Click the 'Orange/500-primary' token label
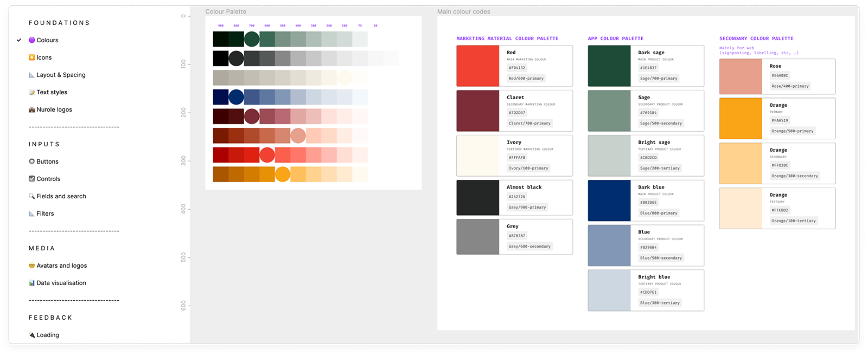 click(792, 131)
